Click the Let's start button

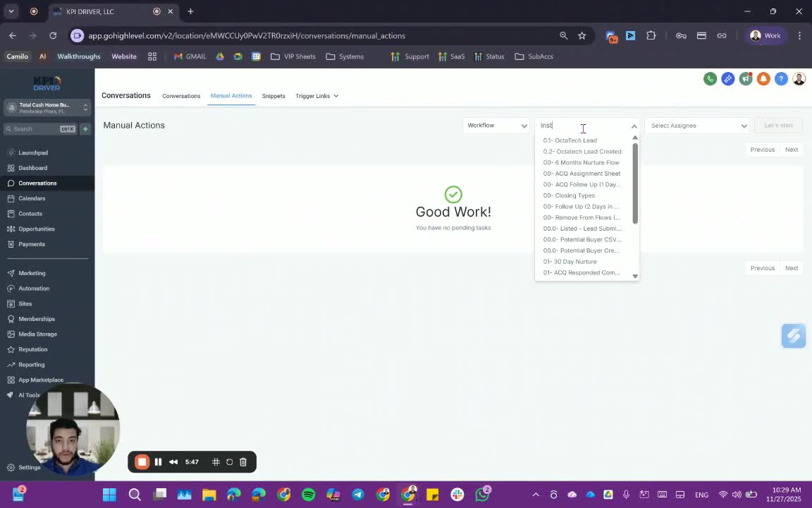778,126
